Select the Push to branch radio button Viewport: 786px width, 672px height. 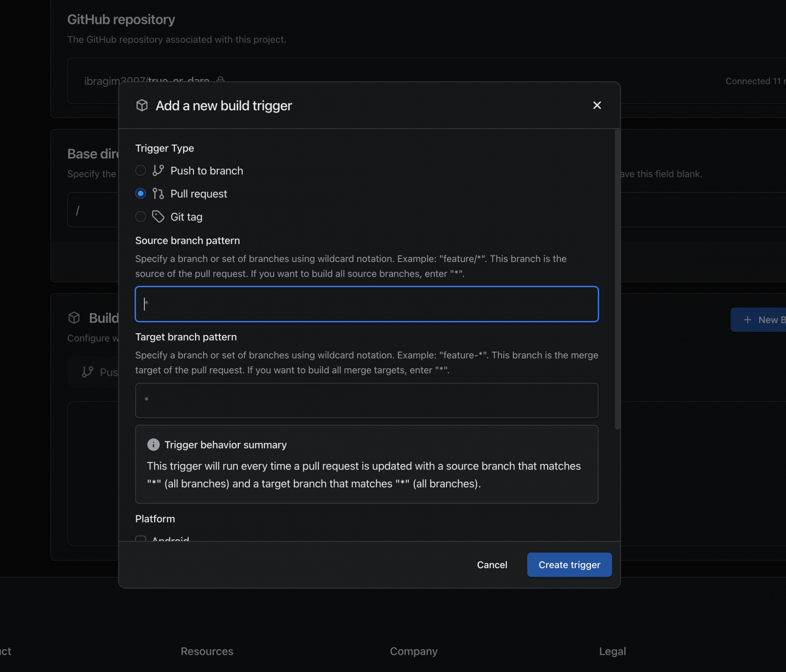[141, 171]
